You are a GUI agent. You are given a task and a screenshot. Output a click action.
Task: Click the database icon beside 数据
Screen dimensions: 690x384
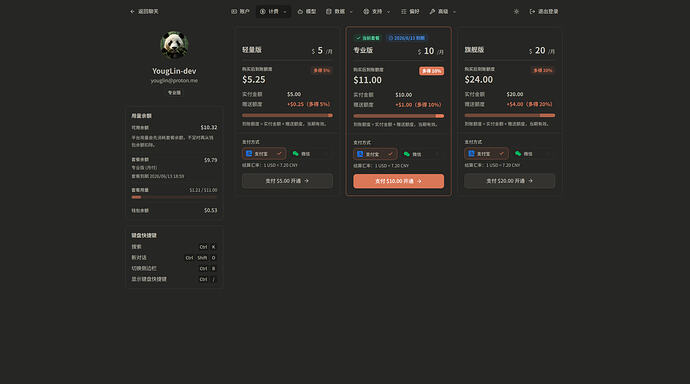[x=328, y=11]
